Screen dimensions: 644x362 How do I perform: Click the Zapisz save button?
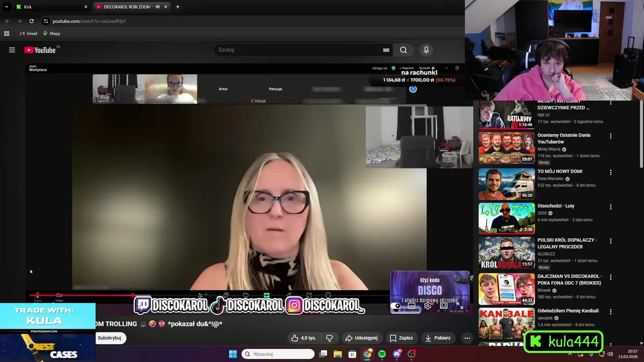[x=401, y=338]
